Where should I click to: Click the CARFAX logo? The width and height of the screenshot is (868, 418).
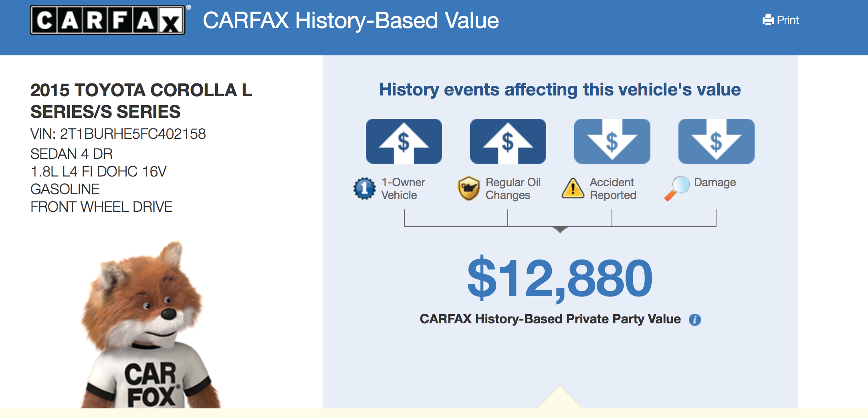pyautogui.click(x=107, y=20)
